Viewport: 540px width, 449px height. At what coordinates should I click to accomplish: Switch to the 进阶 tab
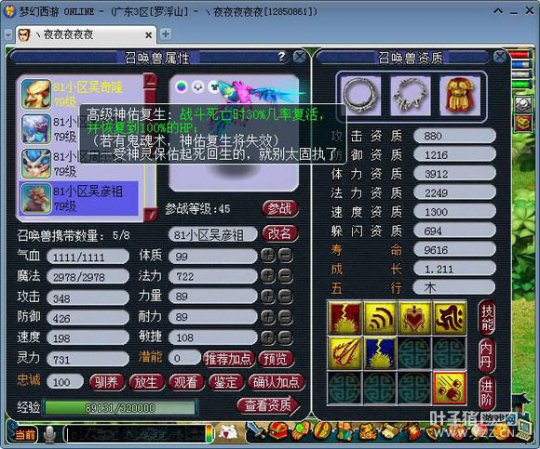pyautogui.click(x=487, y=393)
